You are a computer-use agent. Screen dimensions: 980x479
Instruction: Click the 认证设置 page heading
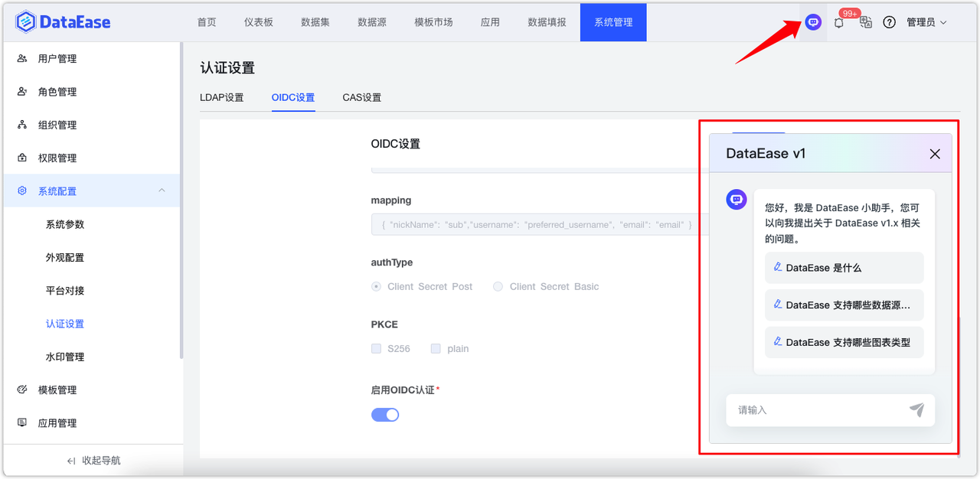click(x=227, y=68)
